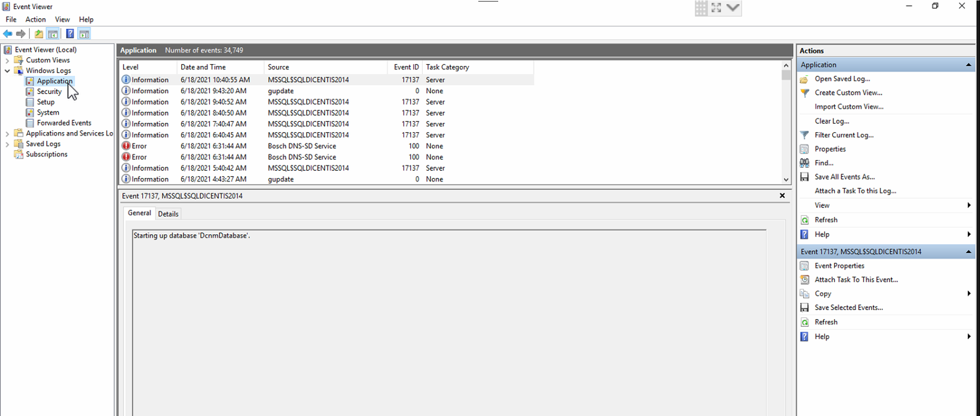Click the Find binoculars icon
The width and height of the screenshot is (980, 416).
[804, 163]
